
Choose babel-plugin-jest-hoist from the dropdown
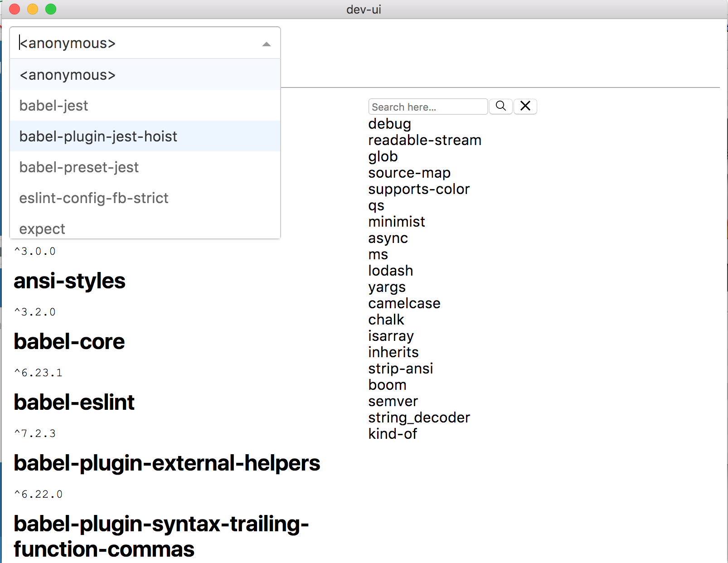(145, 136)
